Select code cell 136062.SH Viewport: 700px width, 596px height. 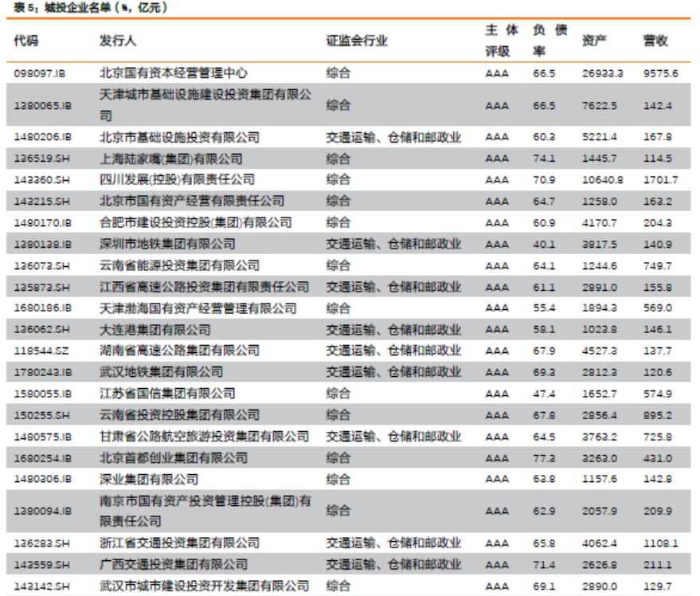tap(41, 329)
